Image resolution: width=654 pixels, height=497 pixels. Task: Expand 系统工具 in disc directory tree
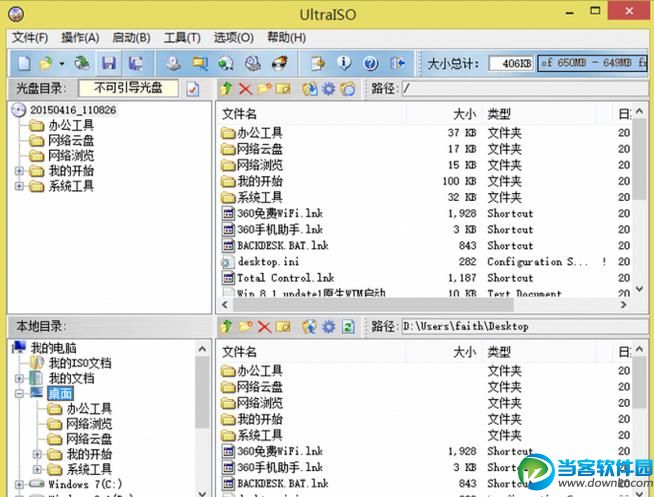(19, 186)
